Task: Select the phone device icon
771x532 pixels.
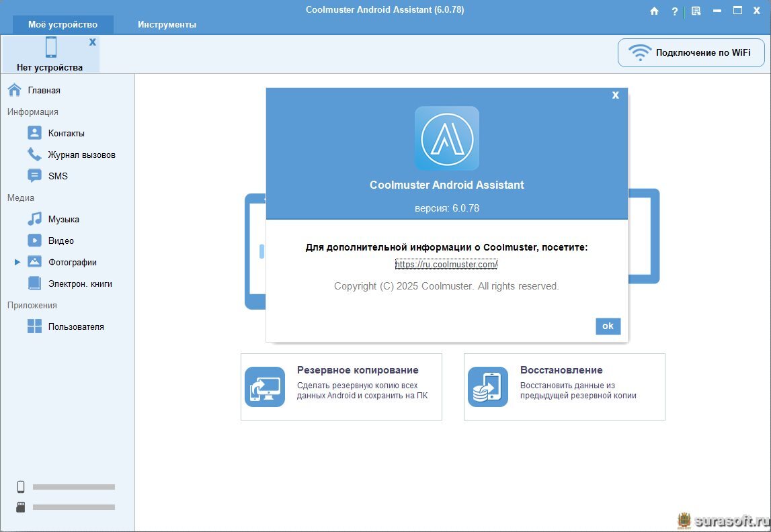Action: [50, 48]
